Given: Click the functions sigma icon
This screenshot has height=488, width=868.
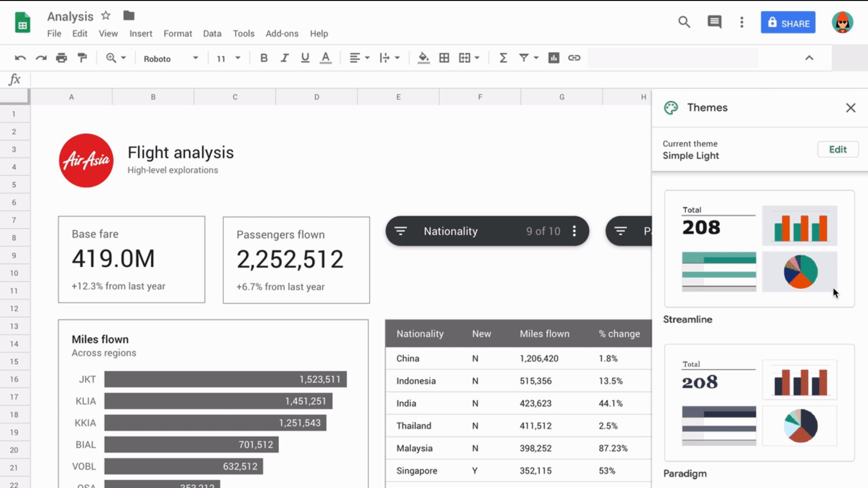Looking at the screenshot, I should click(503, 58).
